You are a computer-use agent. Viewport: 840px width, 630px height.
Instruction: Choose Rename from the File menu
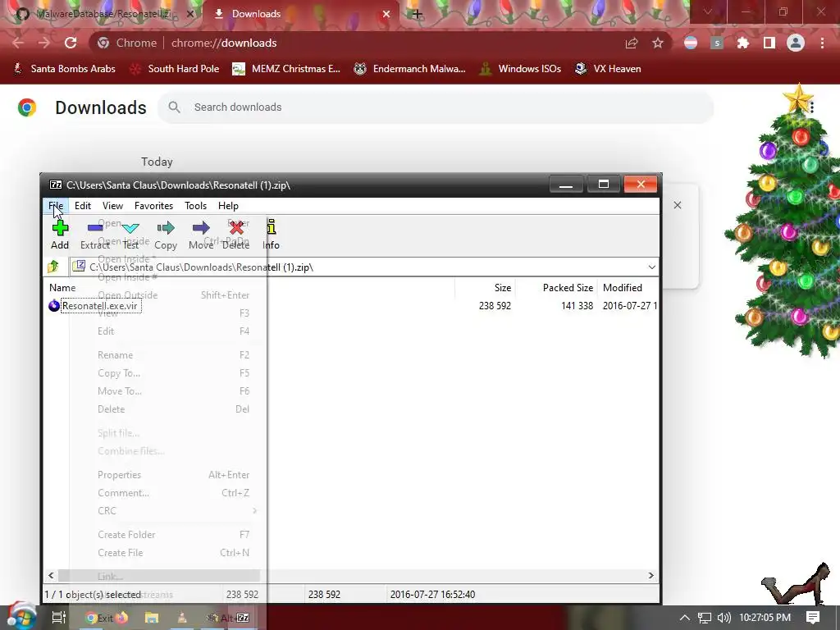pyautogui.click(x=168, y=354)
